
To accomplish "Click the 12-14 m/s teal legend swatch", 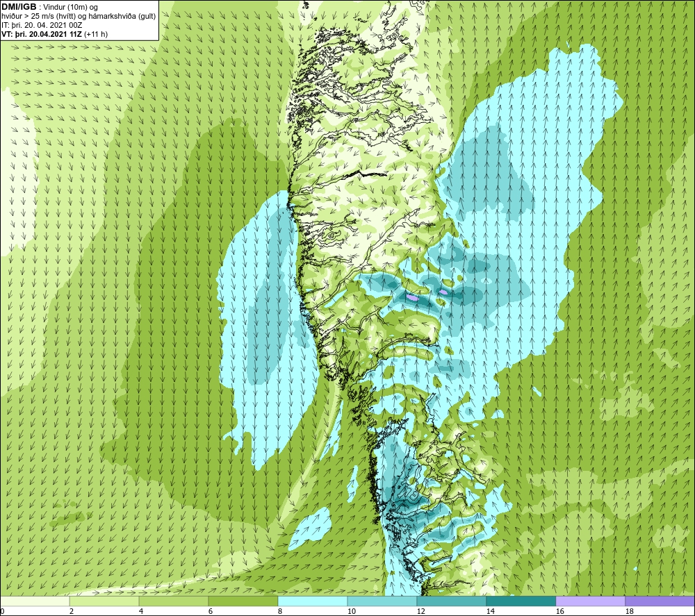I will click(451, 601).
